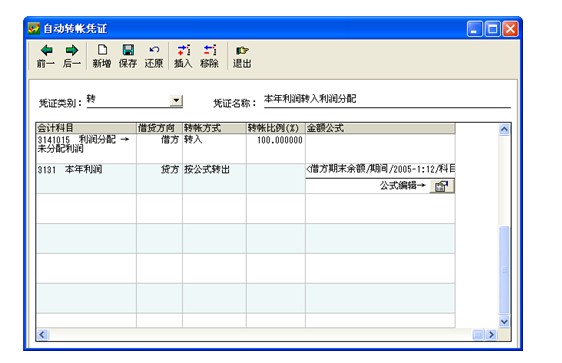Create new voucher with 新增 icon
This screenshot has height=363, width=562.
pos(102,56)
